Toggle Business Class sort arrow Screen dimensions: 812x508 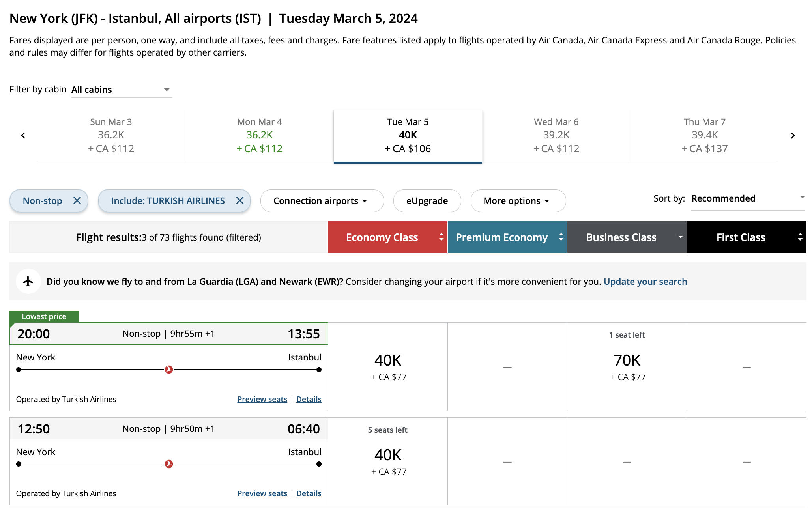pos(680,237)
